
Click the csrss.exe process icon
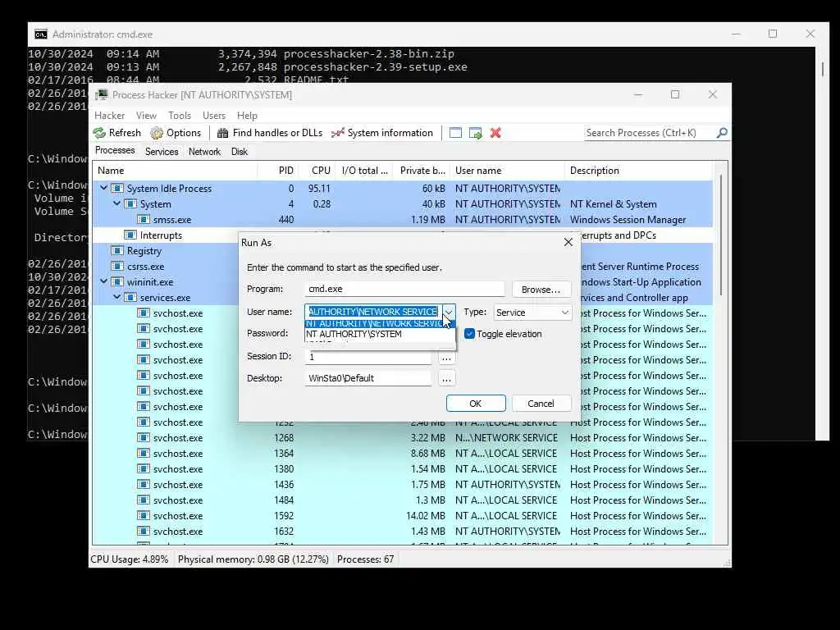[117, 267]
